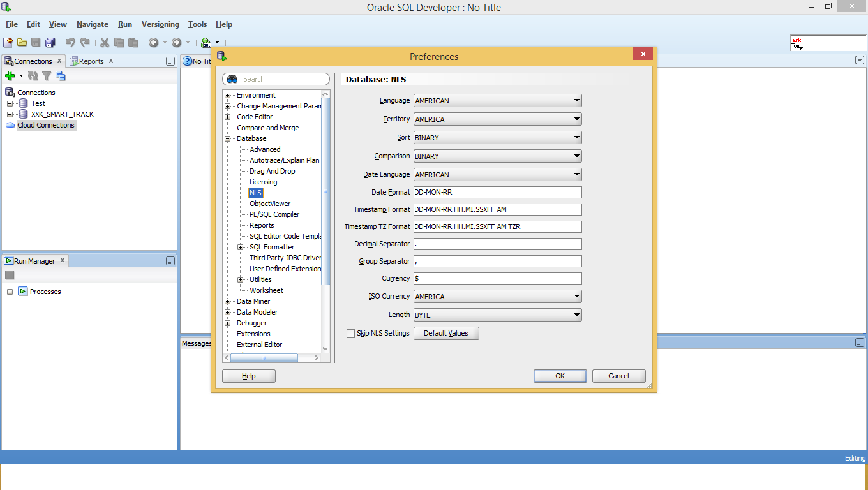
Task: Click the Date Format input field
Action: click(x=498, y=193)
